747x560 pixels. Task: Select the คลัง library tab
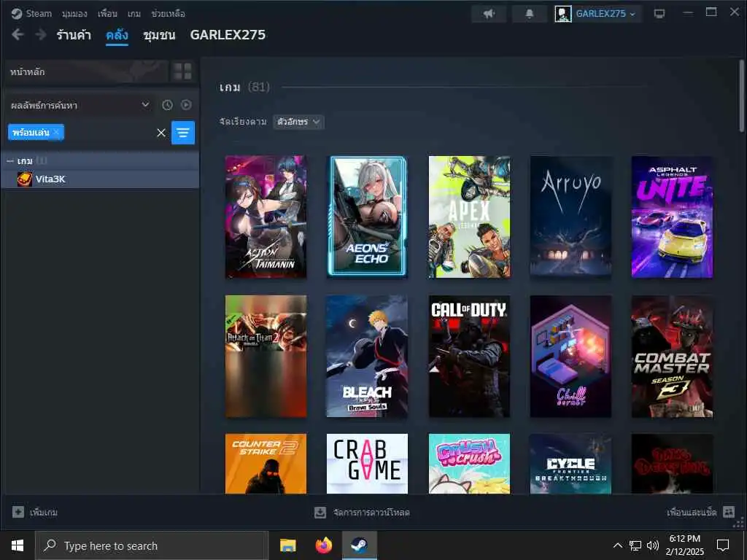[117, 35]
